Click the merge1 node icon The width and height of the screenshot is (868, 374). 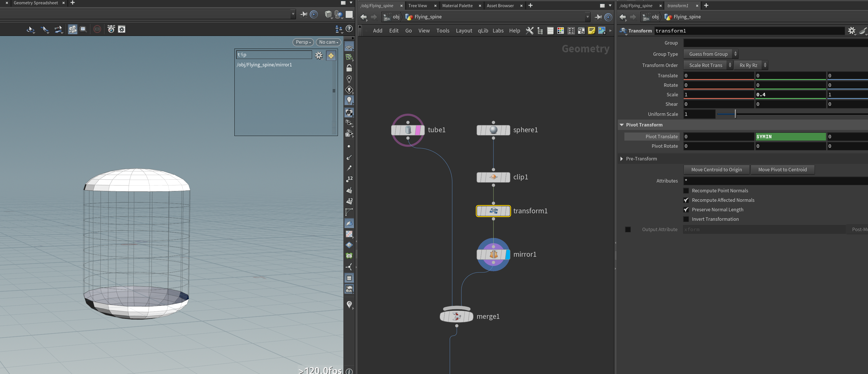click(456, 316)
